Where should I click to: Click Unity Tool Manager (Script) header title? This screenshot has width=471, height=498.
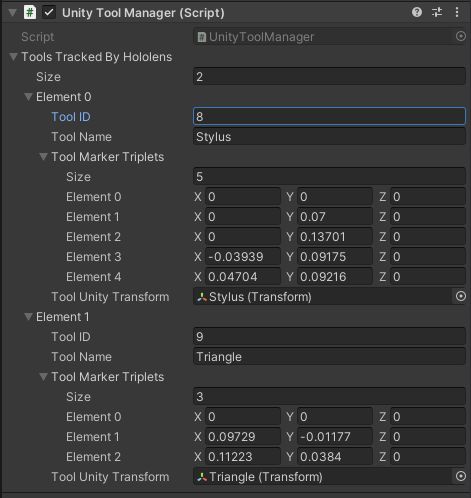[143, 13]
